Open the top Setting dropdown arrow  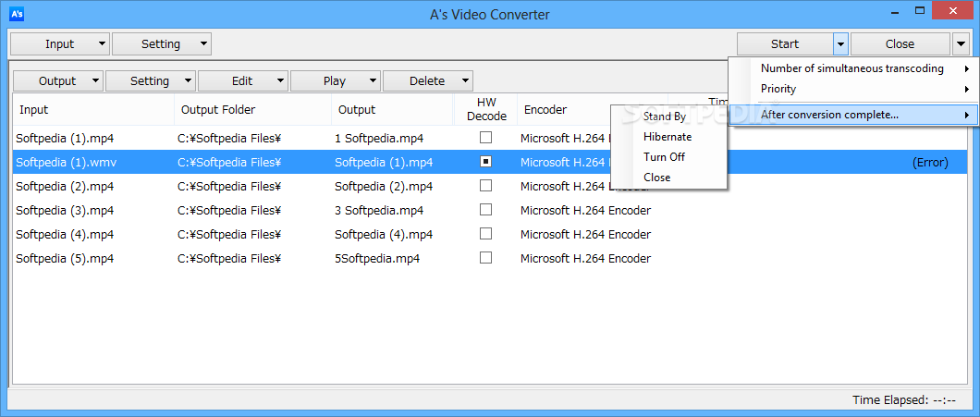tap(203, 43)
